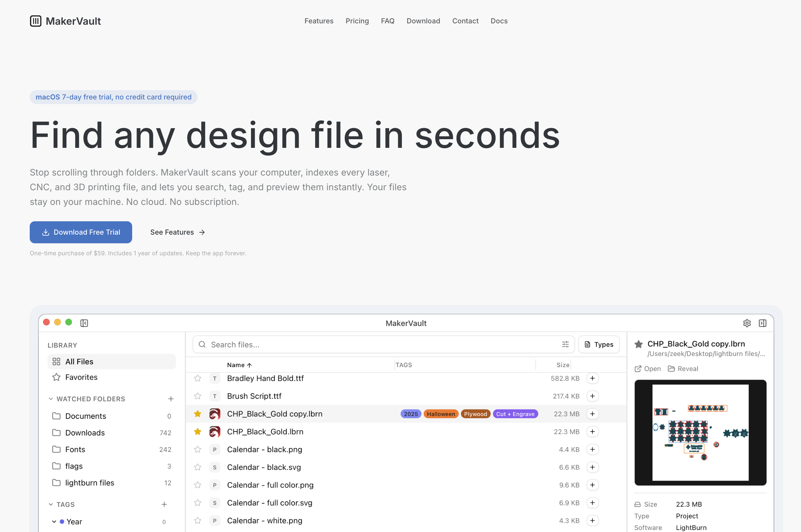This screenshot has height=532, width=801.
Task: Click the Cut + Engrave tag pill
Action: [x=515, y=414]
